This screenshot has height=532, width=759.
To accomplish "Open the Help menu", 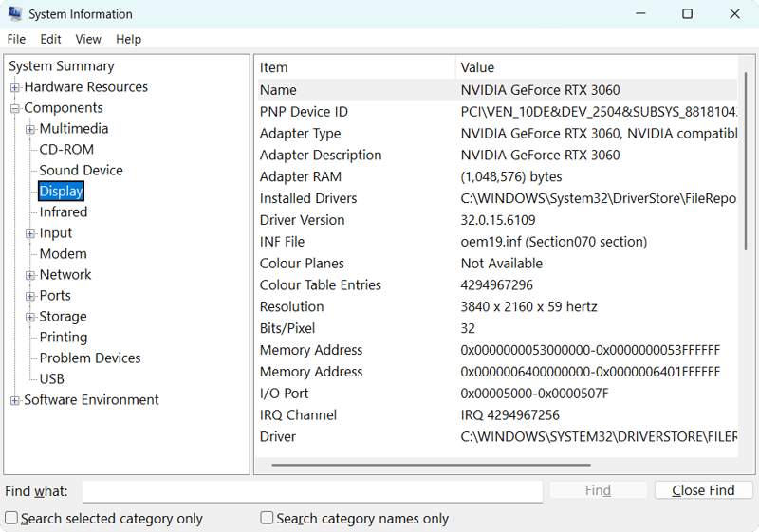I will click(x=128, y=39).
